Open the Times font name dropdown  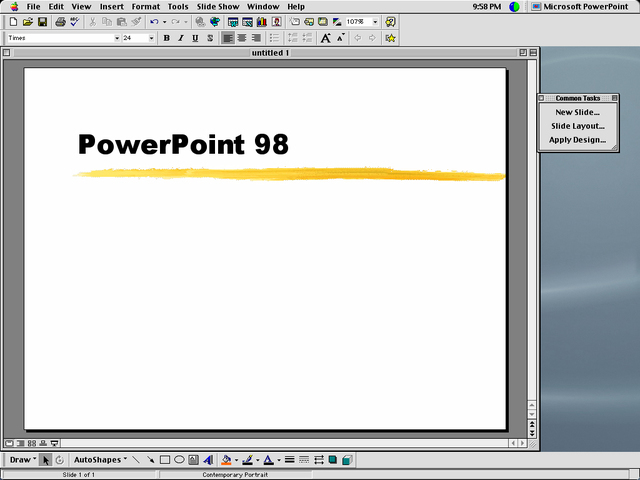117,38
